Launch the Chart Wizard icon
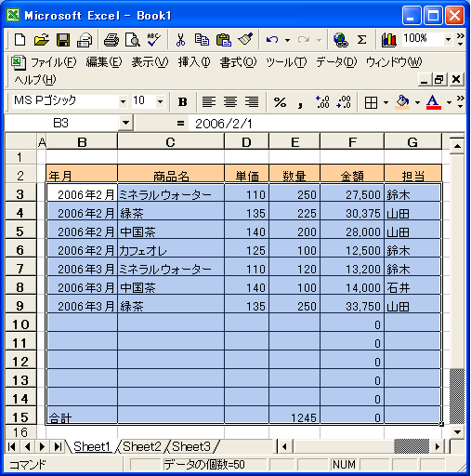Image resolution: width=471 pixels, height=476 pixels. 388,40
